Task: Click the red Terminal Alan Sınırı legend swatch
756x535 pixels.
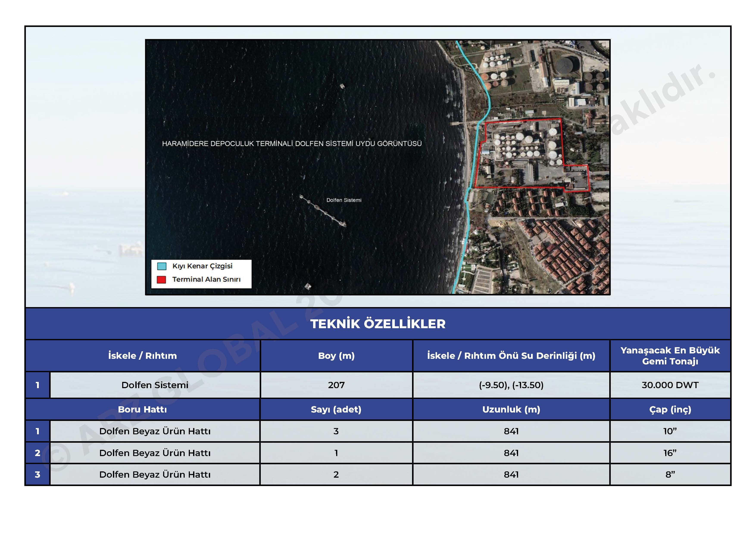Action: (x=161, y=280)
